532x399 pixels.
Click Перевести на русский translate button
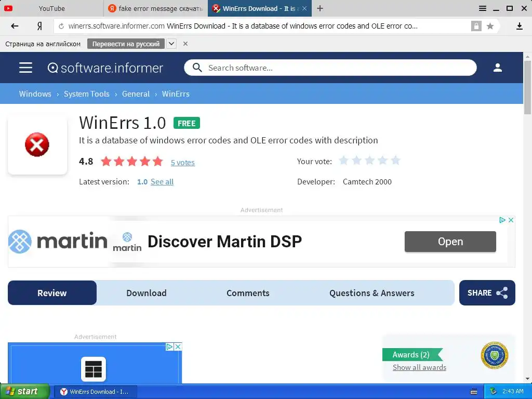coord(126,44)
